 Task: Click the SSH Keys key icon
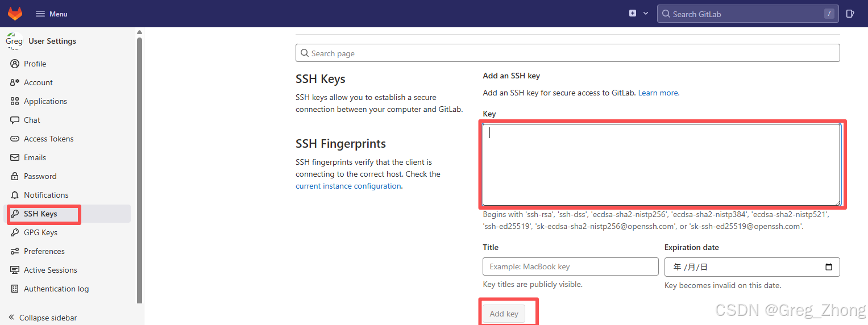pos(15,214)
